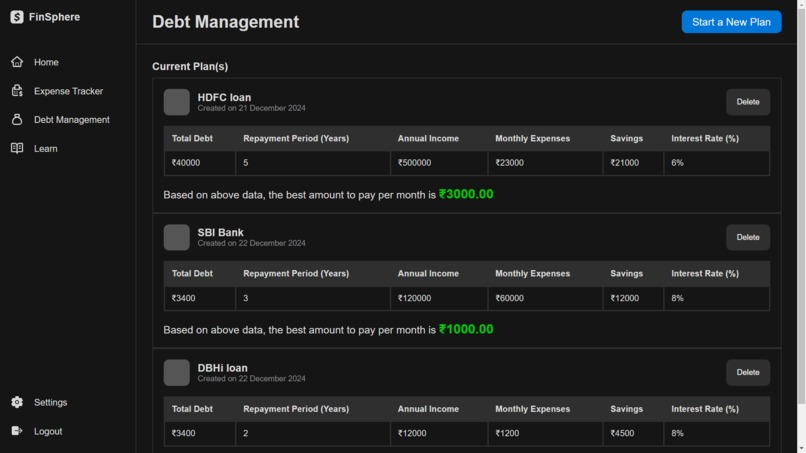
Task: Click DBHi loan's ₹12000 annual income cell
Action: pyautogui.click(x=439, y=433)
